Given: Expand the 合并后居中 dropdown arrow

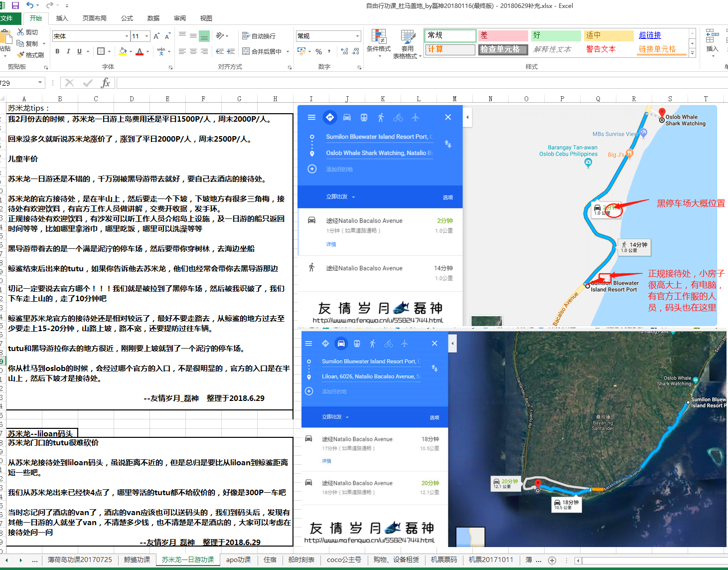Looking at the screenshot, I should pyautogui.click(x=288, y=51).
